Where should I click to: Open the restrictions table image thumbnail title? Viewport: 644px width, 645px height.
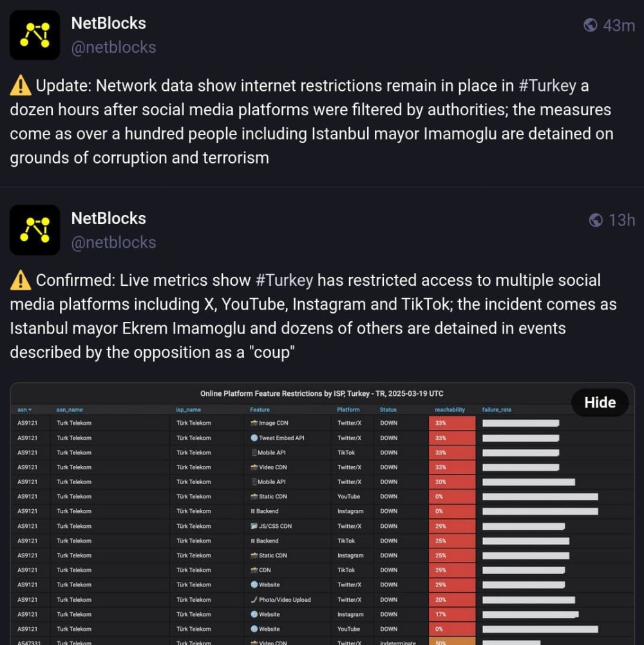click(322, 394)
